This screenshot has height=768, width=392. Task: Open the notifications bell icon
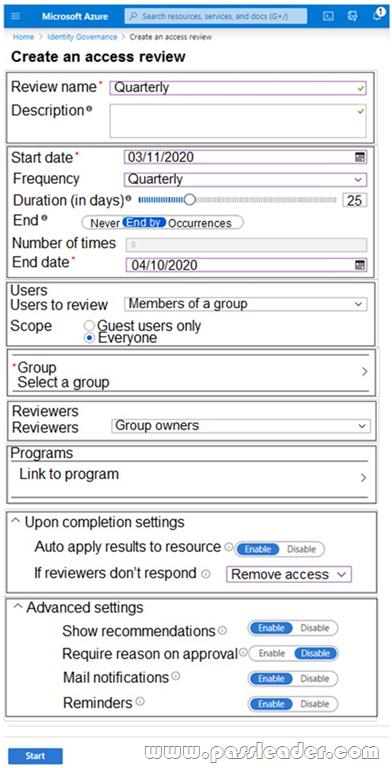pyautogui.click(x=377, y=15)
